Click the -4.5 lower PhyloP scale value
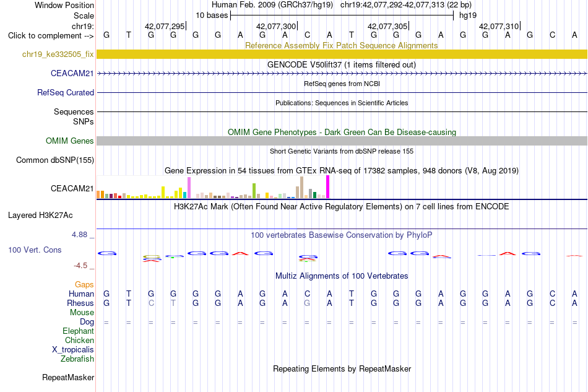Image resolution: width=588 pixels, height=392 pixels. pos(80,266)
